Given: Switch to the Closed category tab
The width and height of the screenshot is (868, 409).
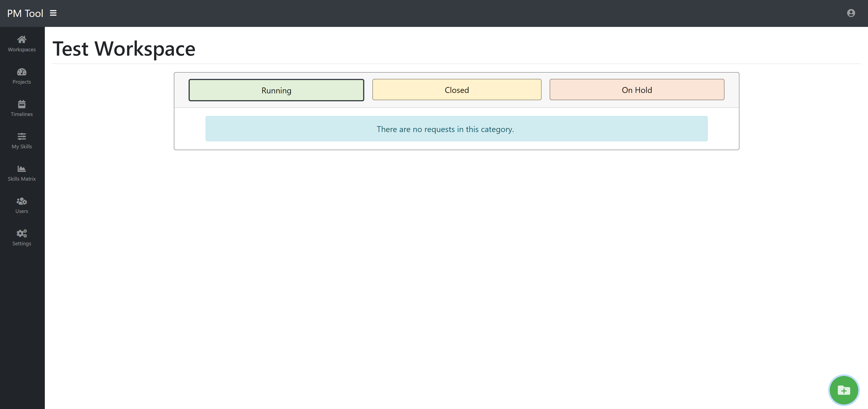Looking at the screenshot, I should coord(457,90).
